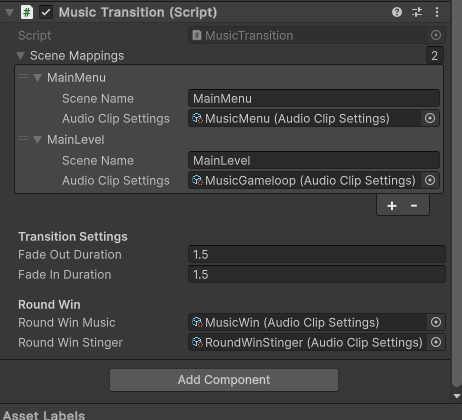The height and width of the screenshot is (420, 462).
Task: Click the object picker for Round Win Stinger
Action: tap(436, 342)
